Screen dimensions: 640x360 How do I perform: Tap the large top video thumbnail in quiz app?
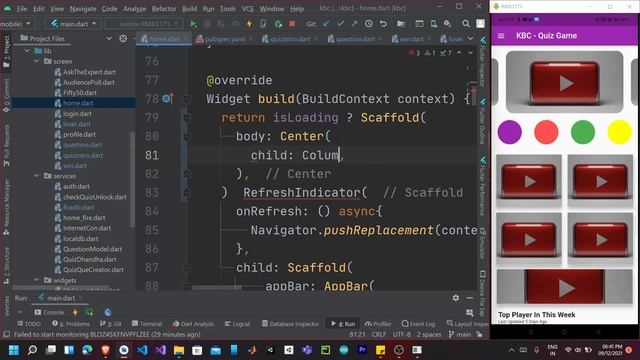pos(564,82)
